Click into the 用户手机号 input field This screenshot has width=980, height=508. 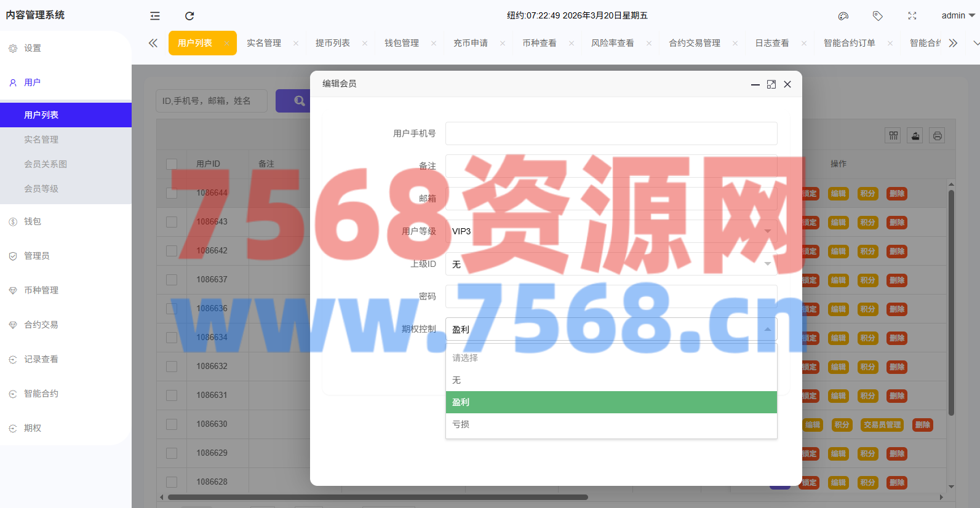[610, 133]
